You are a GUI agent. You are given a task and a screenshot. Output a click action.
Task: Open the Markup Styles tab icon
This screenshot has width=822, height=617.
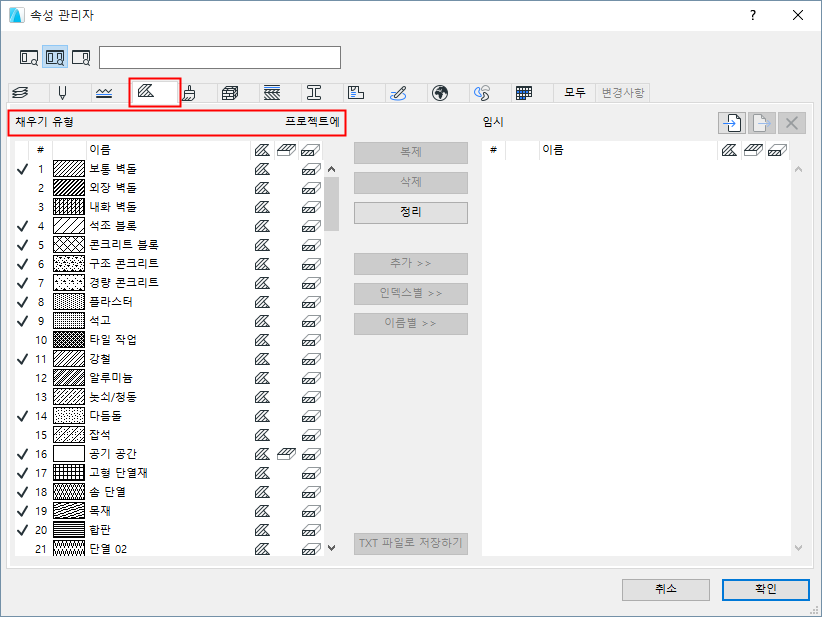(x=398, y=93)
